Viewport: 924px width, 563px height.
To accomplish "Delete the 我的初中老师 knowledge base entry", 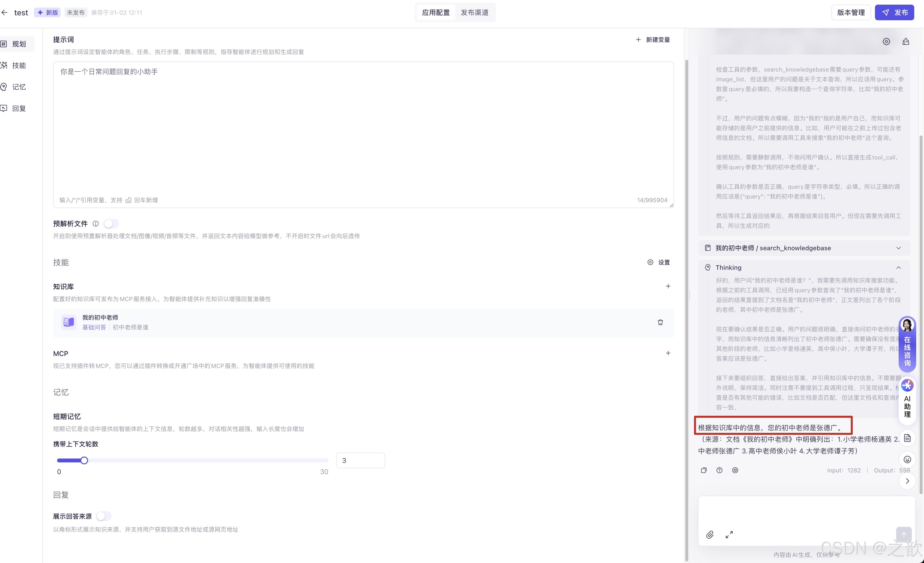I will pyautogui.click(x=660, y=322).
